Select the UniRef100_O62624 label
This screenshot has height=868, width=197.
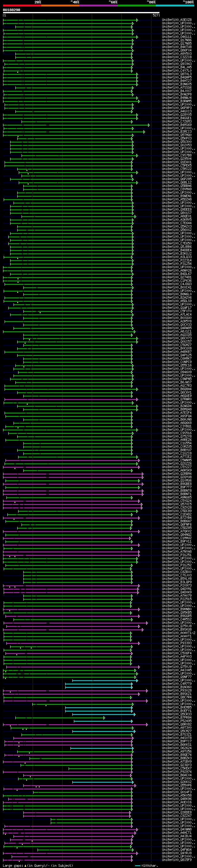(177, 748)
